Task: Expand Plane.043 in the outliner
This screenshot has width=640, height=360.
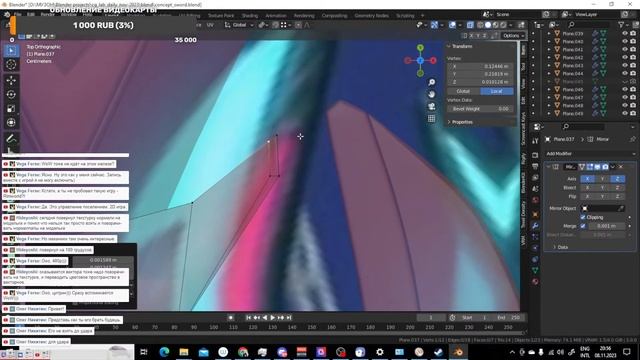Action: pos(549,66)
